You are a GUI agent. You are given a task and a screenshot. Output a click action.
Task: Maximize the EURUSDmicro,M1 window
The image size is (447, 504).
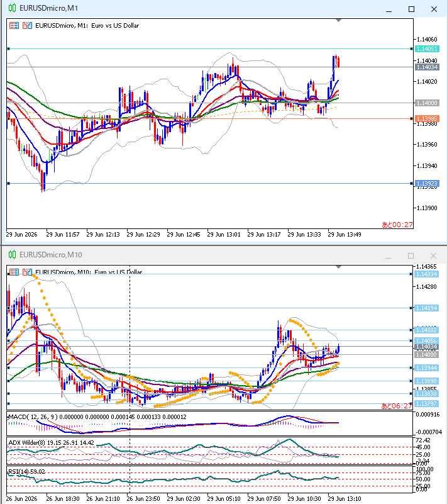(411, 9)
